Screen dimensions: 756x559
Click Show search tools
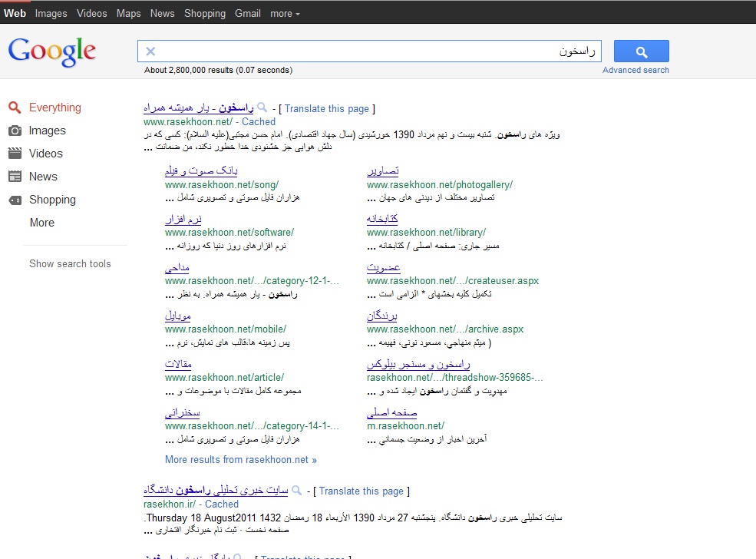click(70, 264)
